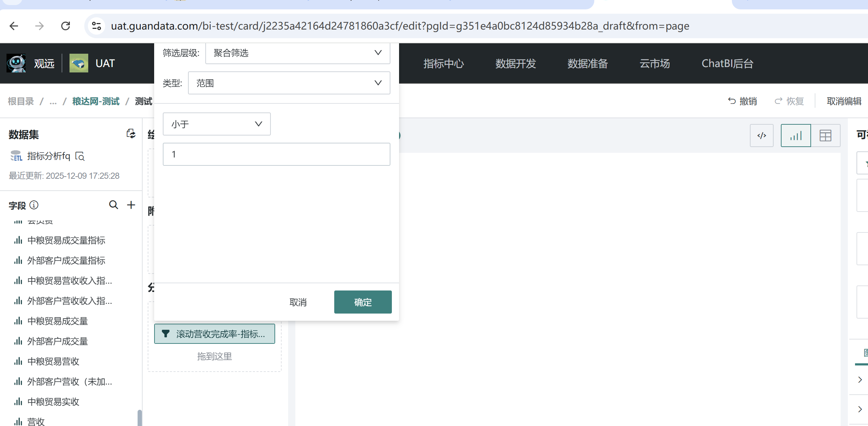The width and height of the screenshot is (868, 426).
Task: Click the search fields magnifier icon
Action: 113,205
